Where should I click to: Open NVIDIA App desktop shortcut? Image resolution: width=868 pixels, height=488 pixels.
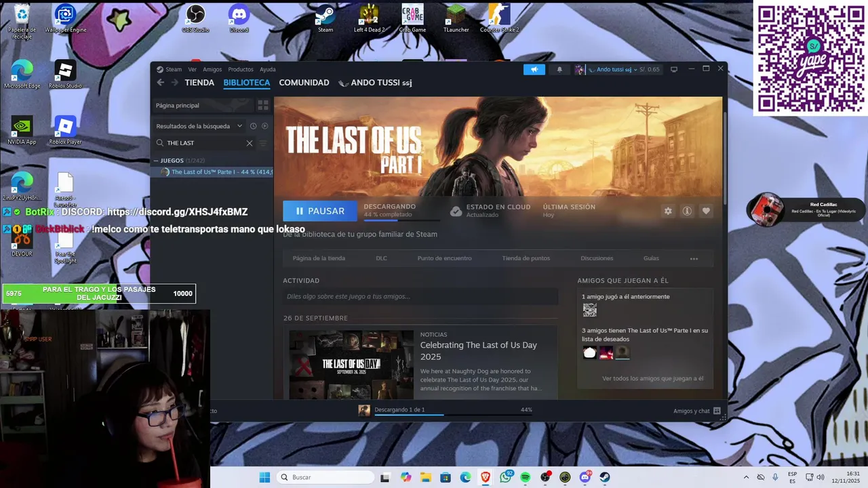coord(22,130)
